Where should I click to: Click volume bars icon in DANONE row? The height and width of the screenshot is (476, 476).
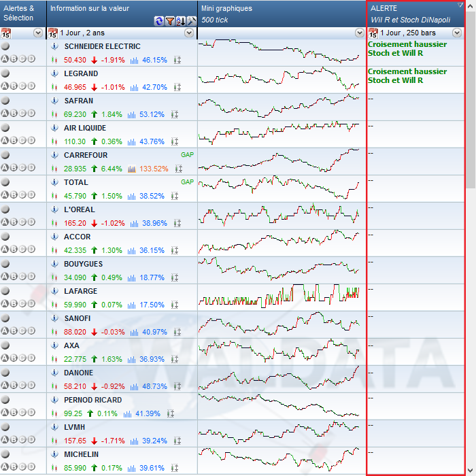[x=134, y=386]
